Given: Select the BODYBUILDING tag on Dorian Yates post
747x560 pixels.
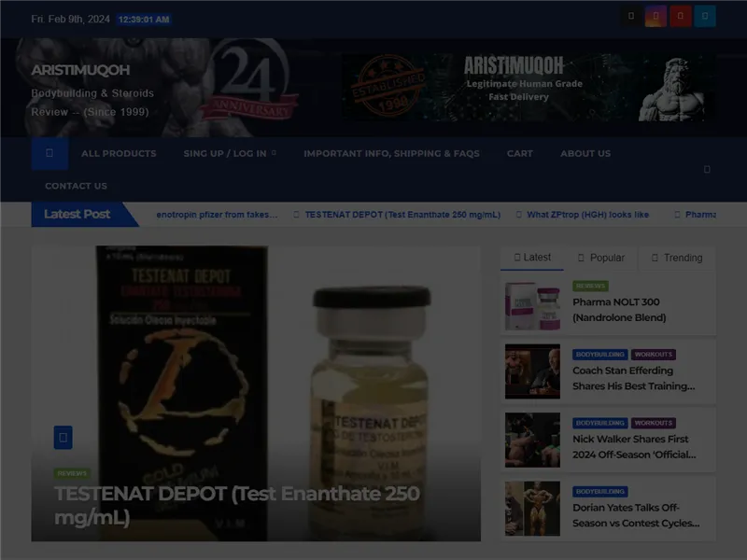Looking at the screenshot, I should coord(598,491).
